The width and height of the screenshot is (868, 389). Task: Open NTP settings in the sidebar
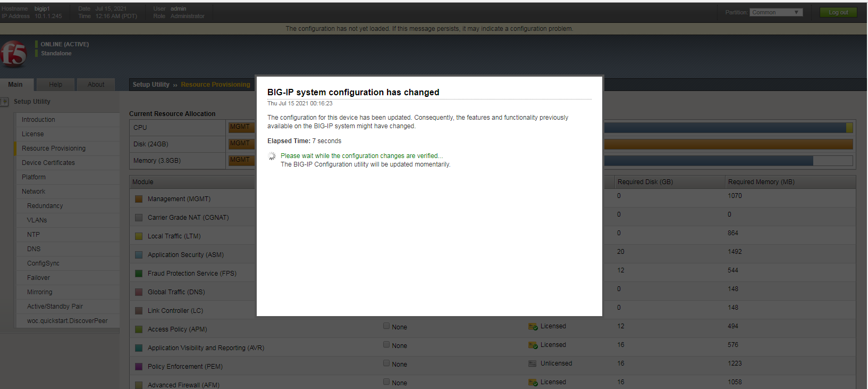coord(68,235)
